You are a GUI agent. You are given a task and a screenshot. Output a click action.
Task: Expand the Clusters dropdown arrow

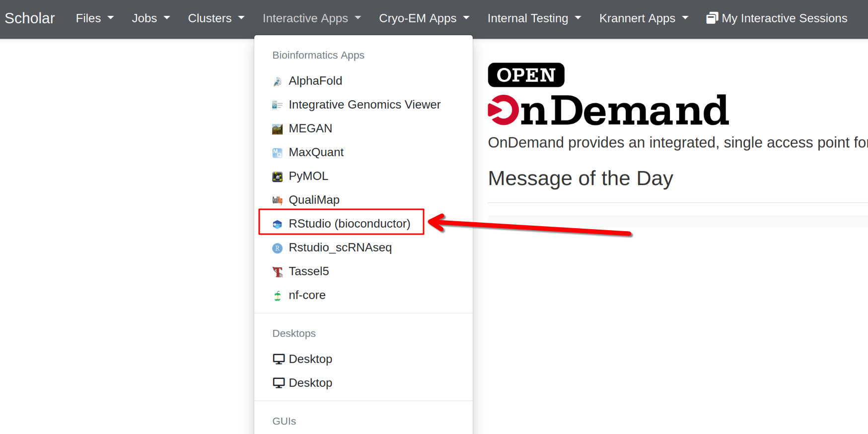(241, 18)
